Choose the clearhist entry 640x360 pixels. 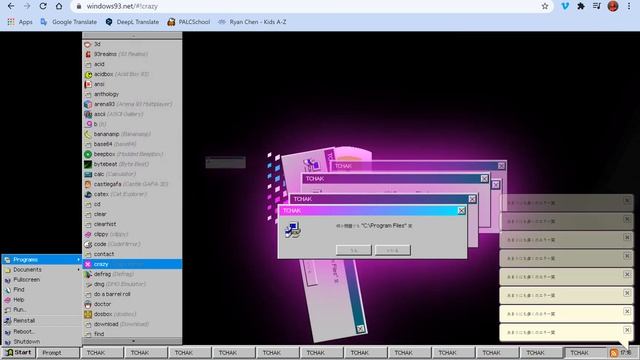(132, 224)
